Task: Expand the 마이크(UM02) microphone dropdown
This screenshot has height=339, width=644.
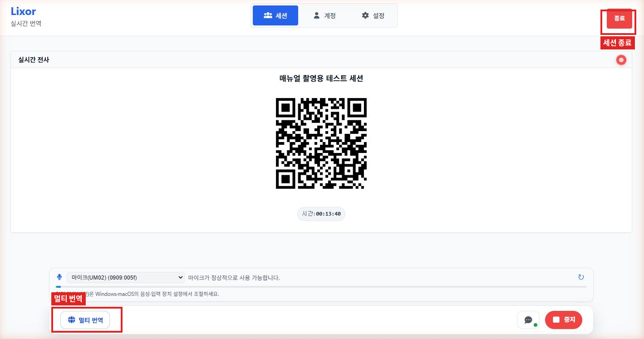Action: pyautogui.click(x=126, y=277)
